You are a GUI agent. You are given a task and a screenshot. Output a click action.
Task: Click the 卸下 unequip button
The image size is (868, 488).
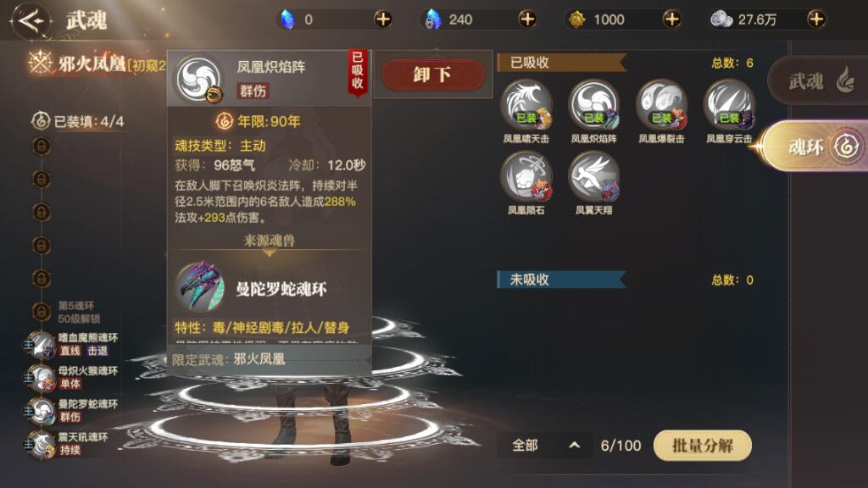coord(433,75)
